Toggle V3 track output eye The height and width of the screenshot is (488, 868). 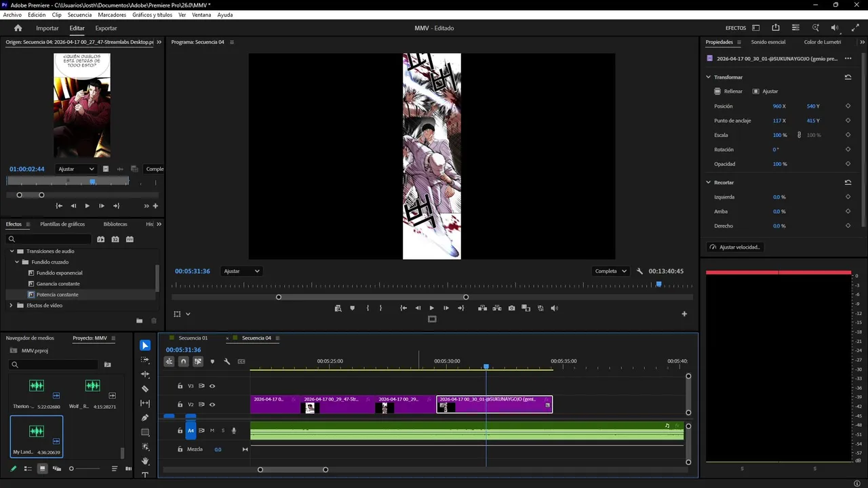[212, 386]
